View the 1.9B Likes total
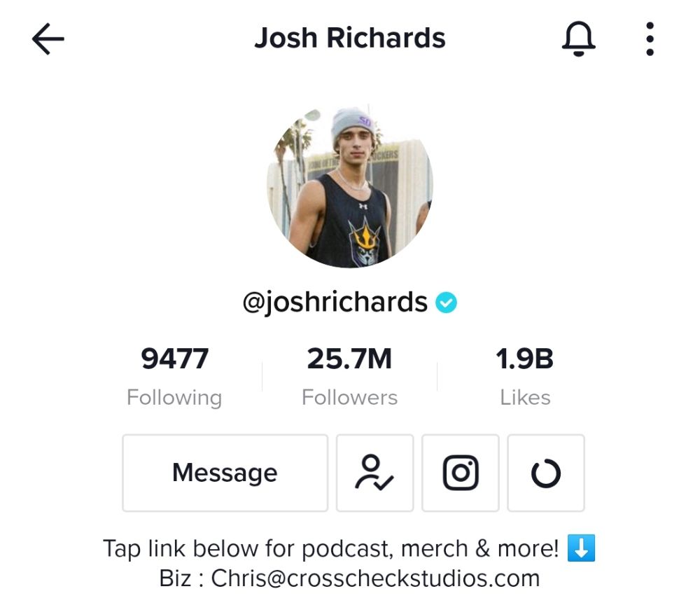Viewport: 700px width, 610px height. pos(524,359)
